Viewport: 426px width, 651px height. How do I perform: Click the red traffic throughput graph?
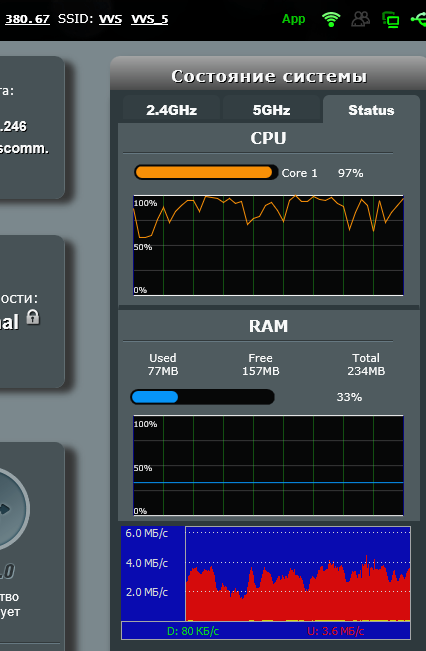click(298, 574)
